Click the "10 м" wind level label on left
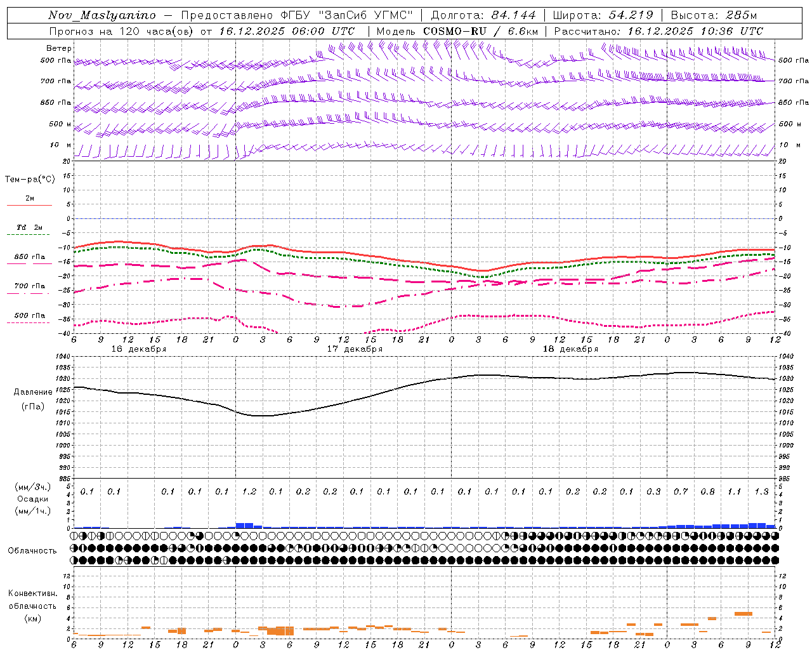 point(60,145)
